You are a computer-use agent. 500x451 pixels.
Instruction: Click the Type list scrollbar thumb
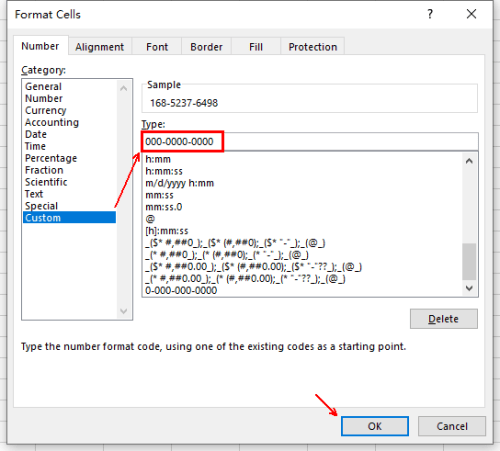pyautogui.click(x=469, y=262)
